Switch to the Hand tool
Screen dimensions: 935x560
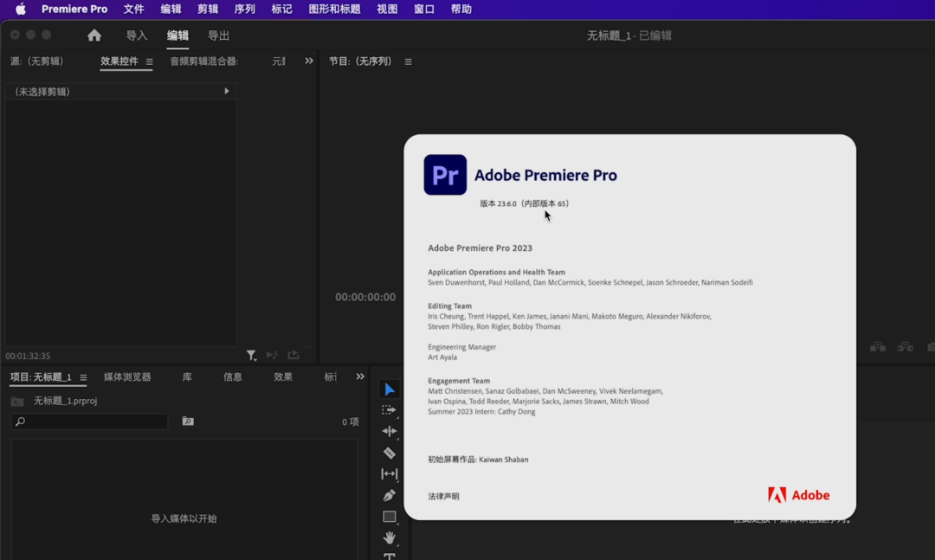point(390,537)
